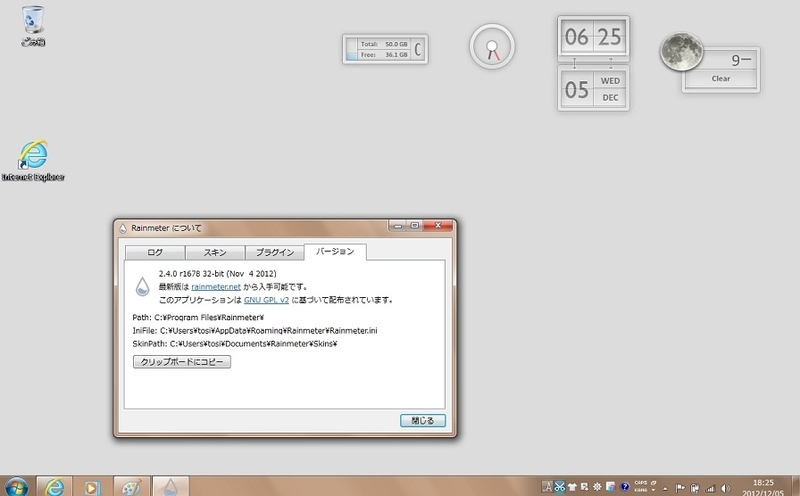Screen dimensions: 800x496
Task: Click the 06 25 digital time gadget
Action: tap(593, 37)
